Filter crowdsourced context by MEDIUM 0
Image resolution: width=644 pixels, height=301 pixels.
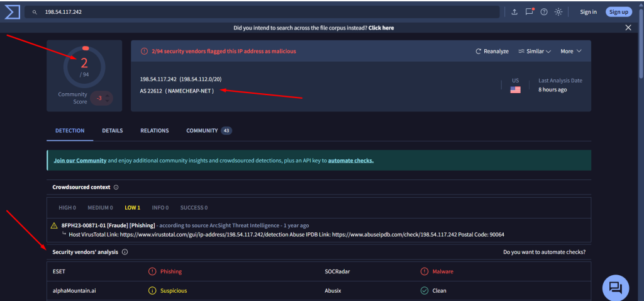(x=100, y=208)
